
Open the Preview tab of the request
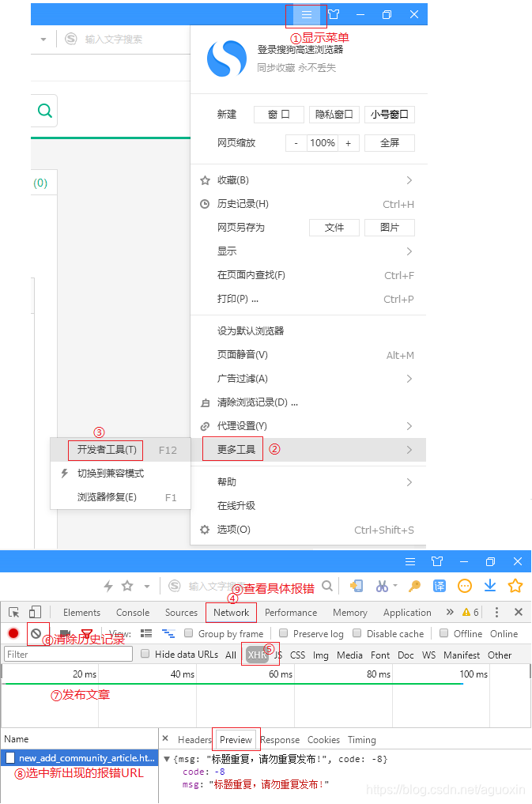tap(236, 740)
